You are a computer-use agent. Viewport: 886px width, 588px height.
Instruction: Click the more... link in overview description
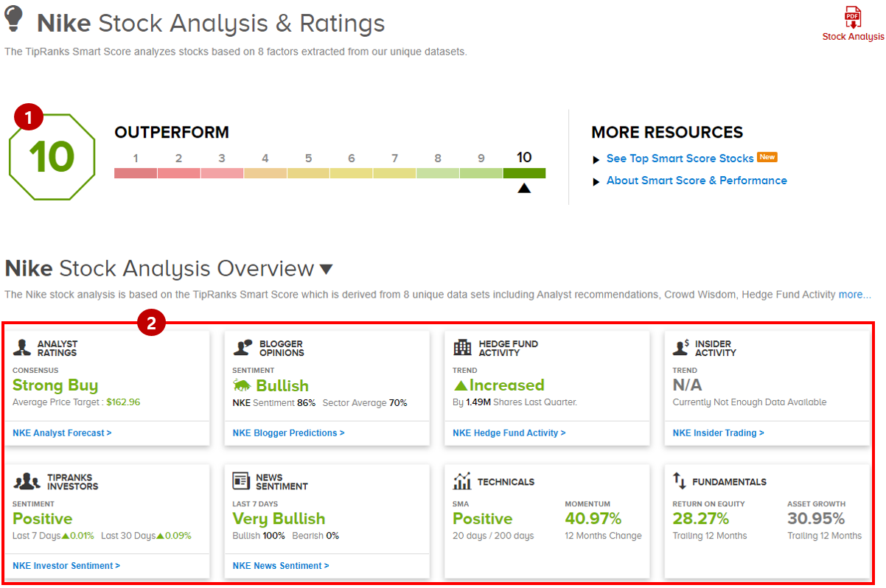pyautogui.click(x=854, y=295)
